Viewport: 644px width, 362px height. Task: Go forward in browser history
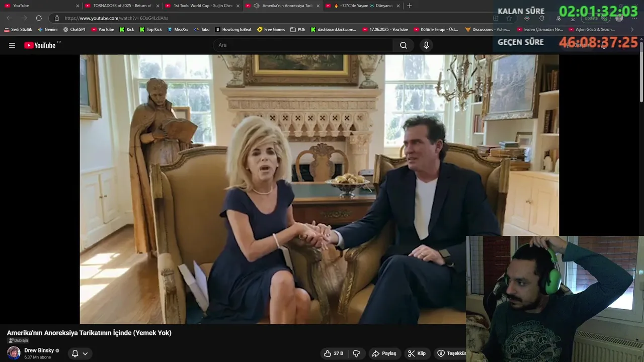[24, 18]
